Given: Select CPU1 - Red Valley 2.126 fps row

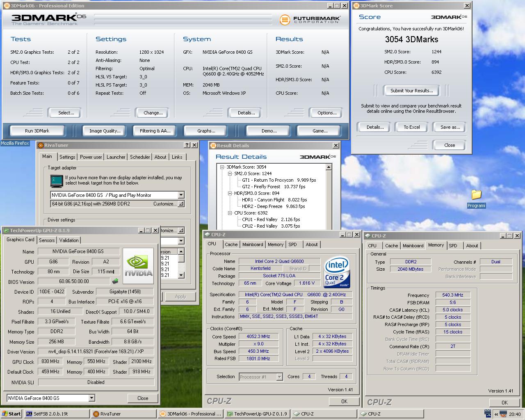Looking at the screenshot, I should point(271,219).
